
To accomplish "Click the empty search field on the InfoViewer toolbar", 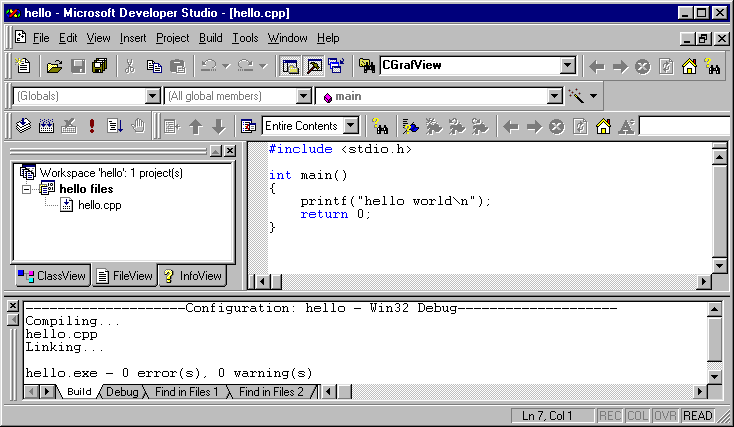I will coord(685,126).
